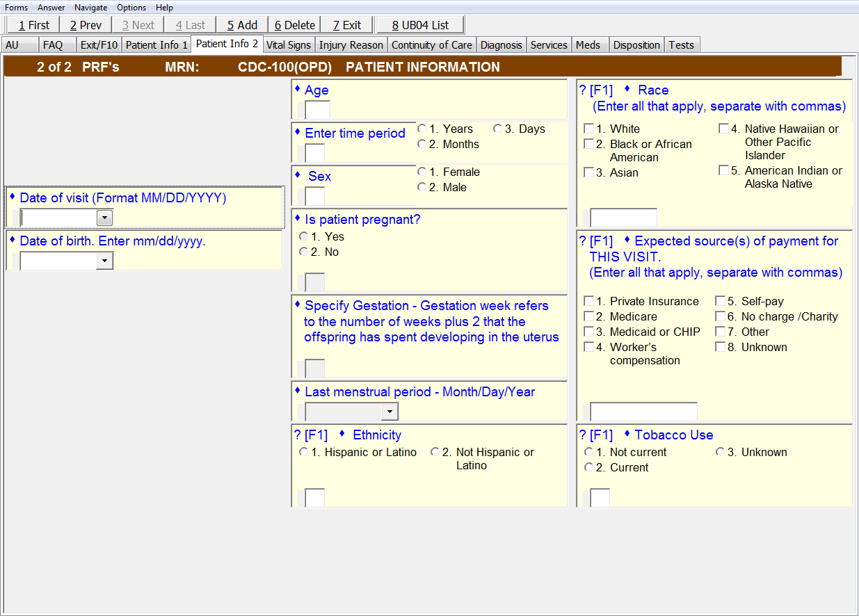Check the White race checkbox
This screenshot has width=859, height=616.
589,129
